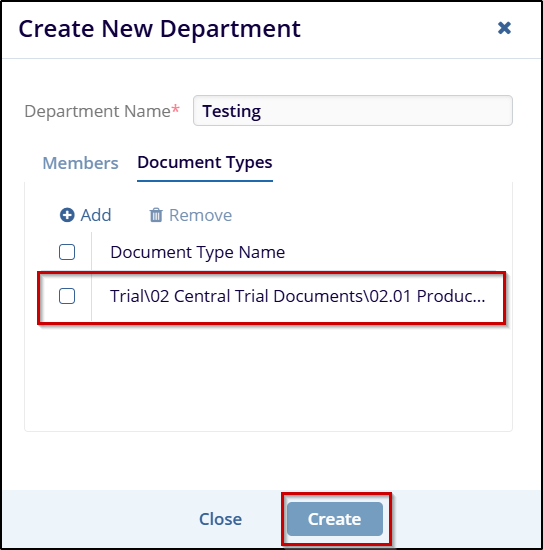This screenshot has height=550, width=543.
Task: Click the trash can Remove icon
Action: click(x=156, y=215)
